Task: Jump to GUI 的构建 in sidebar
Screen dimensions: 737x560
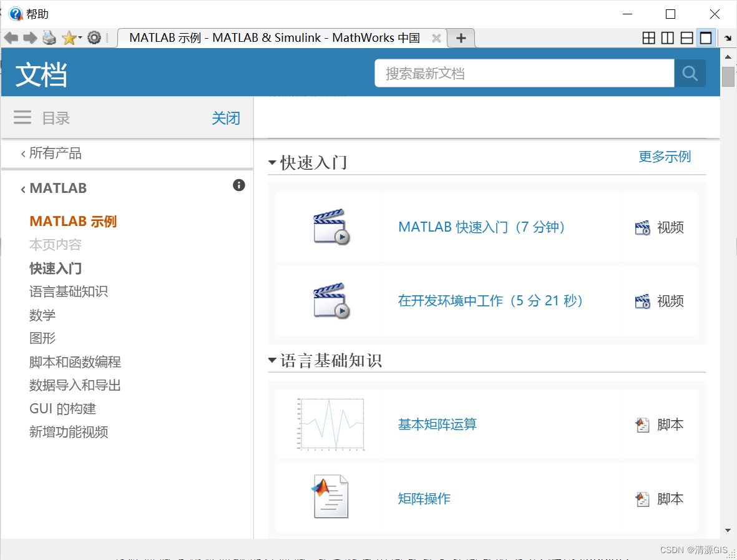Action: pyautogui.click(x=62, y=408)
